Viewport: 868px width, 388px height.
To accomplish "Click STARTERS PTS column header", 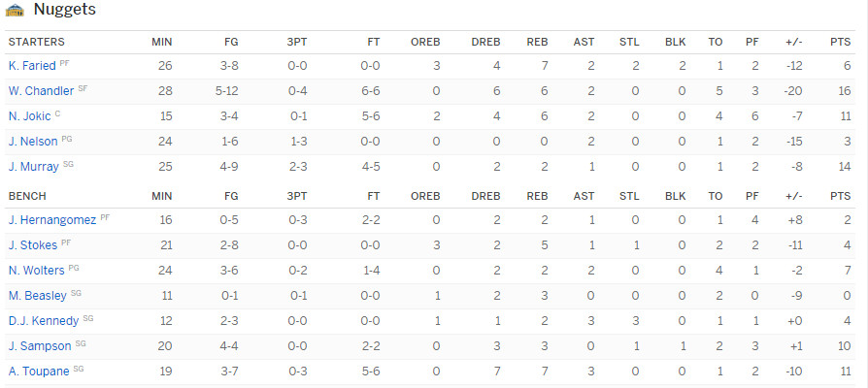I will click(840, 42).
